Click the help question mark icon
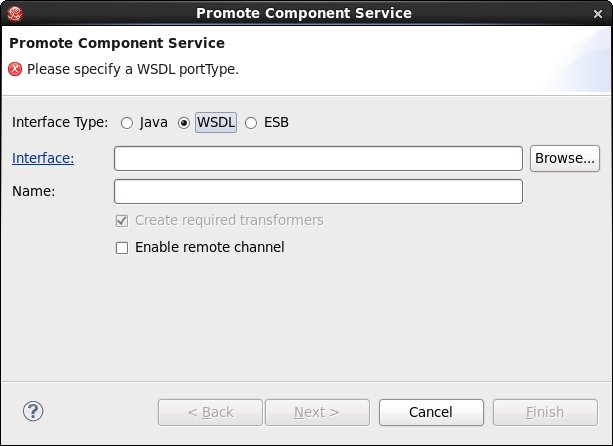This screenshot has width=613, height=446. [x=33, y=411]
